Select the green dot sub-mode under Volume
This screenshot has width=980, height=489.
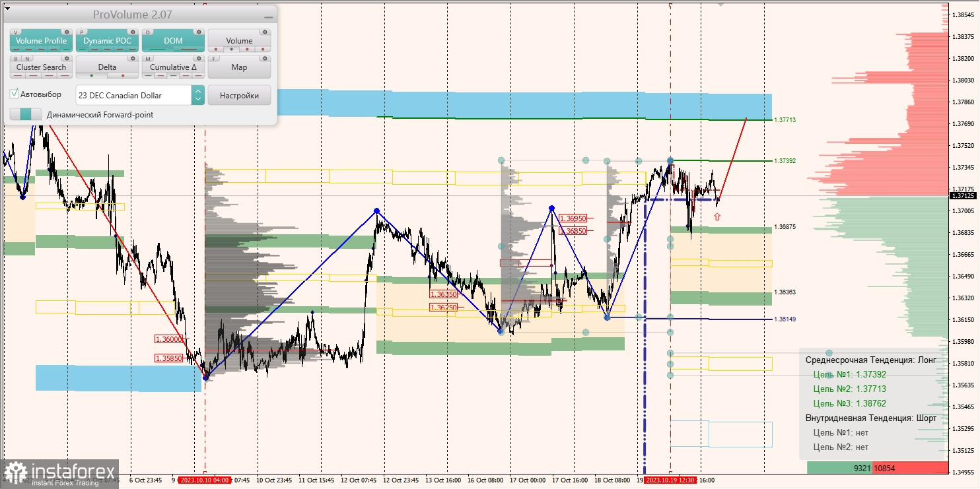pos(232,49)
